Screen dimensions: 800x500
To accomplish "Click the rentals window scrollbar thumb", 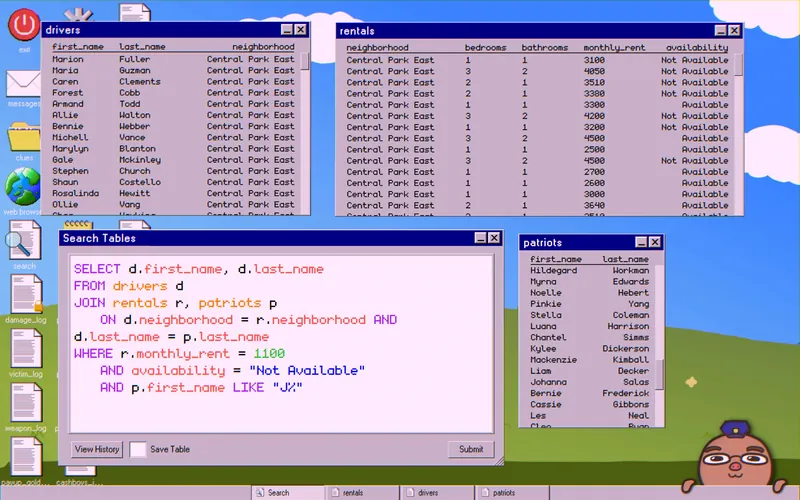I will click(x=739, y=65).
